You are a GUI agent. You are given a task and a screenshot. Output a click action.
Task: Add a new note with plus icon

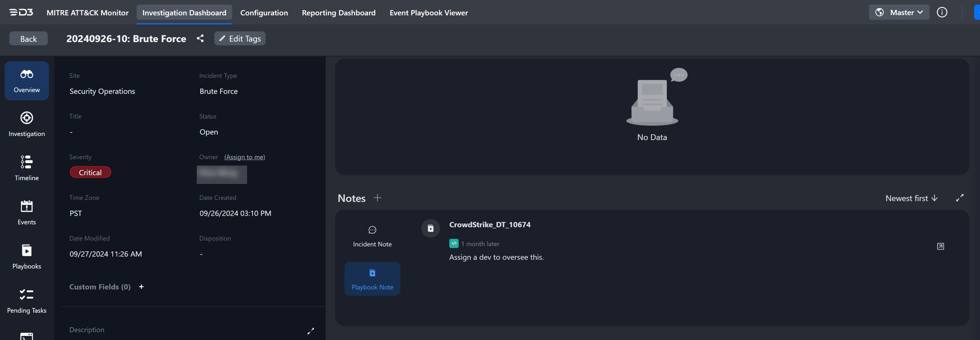pyautogui.click(x=377, y=198)
